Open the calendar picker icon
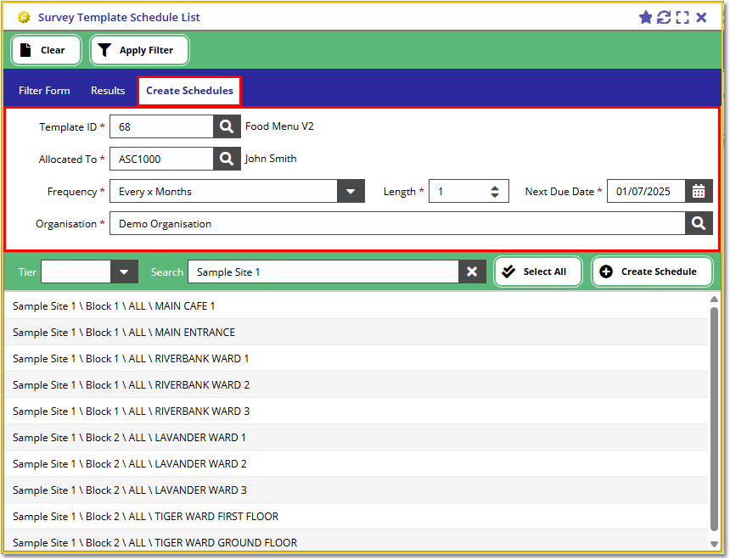Viewport: 730px width, 560px height. [699, 191]
